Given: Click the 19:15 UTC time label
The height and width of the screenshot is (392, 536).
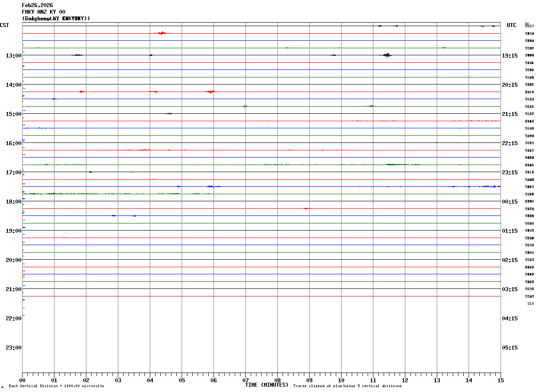Looking at the screenshot, I should pyautogui.click(x=510, y=55).
